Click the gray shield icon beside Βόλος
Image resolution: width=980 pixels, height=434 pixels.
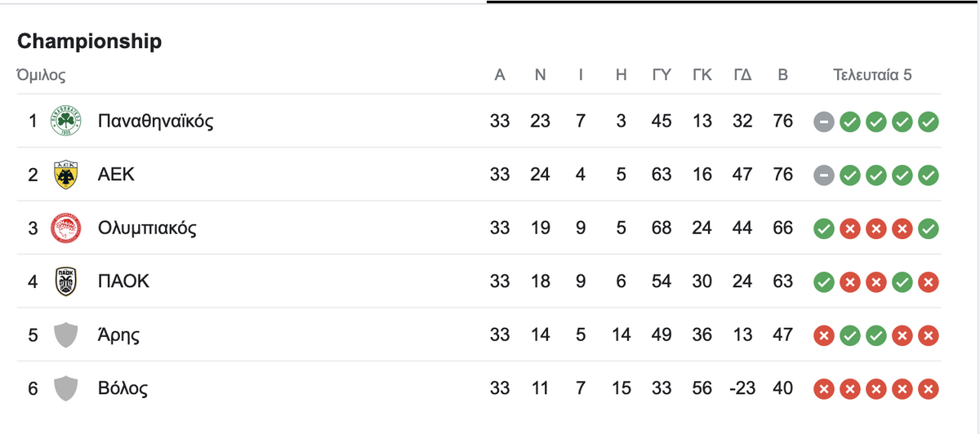pos(65,388)
